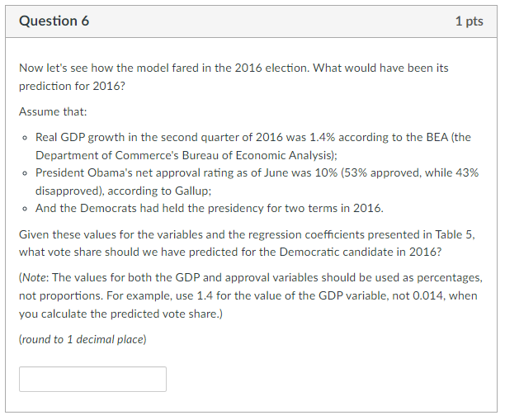Click the answer input text box
The image size is (505, 420).
point(92,379)
